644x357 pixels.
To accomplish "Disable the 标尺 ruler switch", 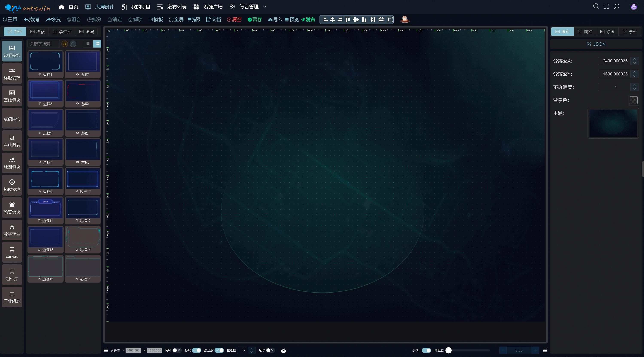I will click(196, 350).
